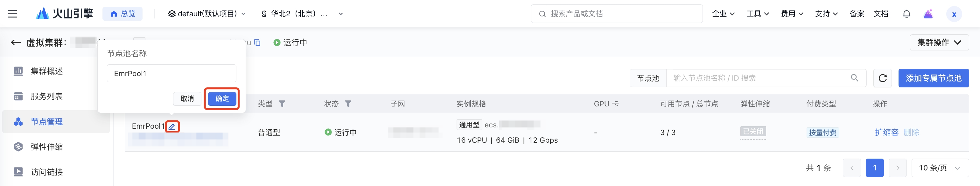Click the pencil edit icon beside EmrPool1
Viewport: 980px width, 186px height.
[x=172, y=126]
